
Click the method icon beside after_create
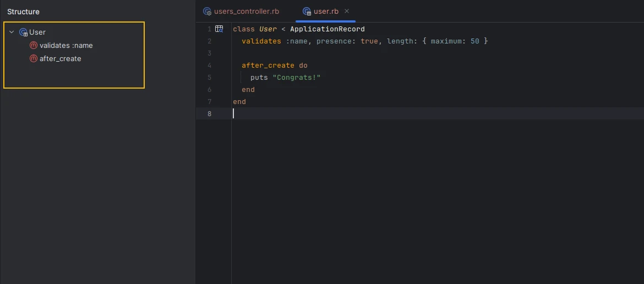point(34,58)
